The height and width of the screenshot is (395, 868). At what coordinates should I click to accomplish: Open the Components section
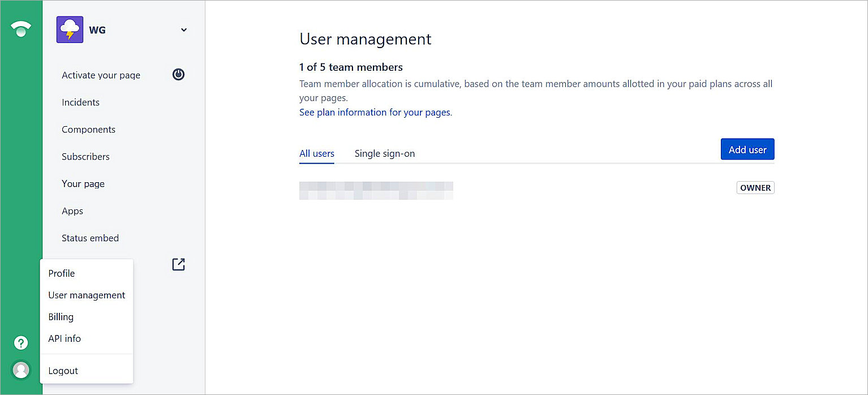(88, 130)
